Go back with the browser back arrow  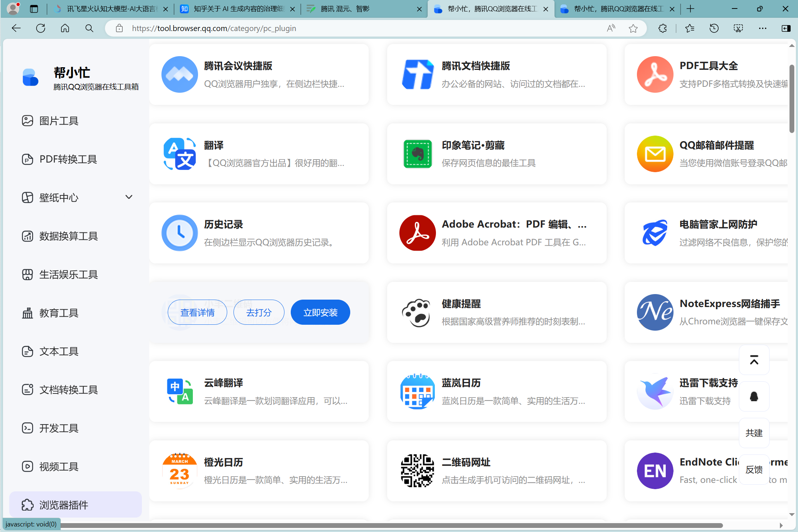click(x=16, y=28)
